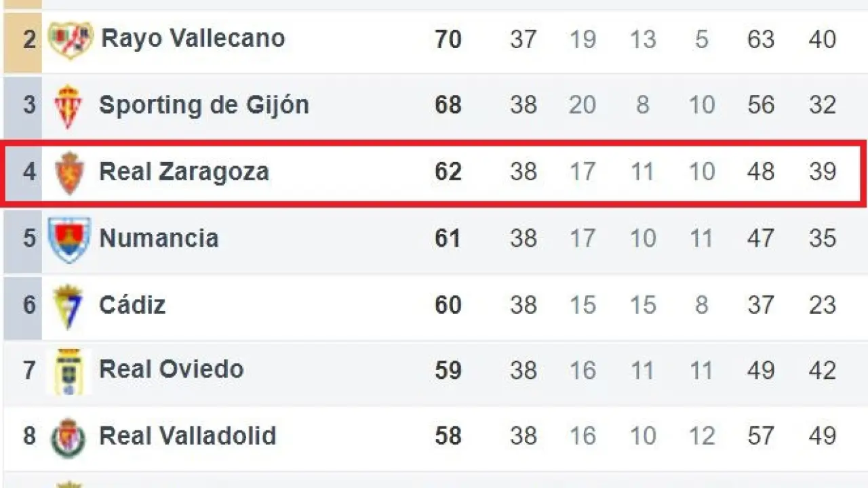Click the Sporting de Gijón crest
Screen dimensions: 868x488
point(68,106)
